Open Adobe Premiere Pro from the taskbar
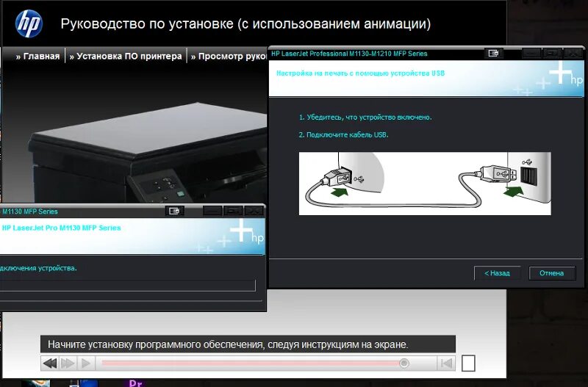 point(136,383)
